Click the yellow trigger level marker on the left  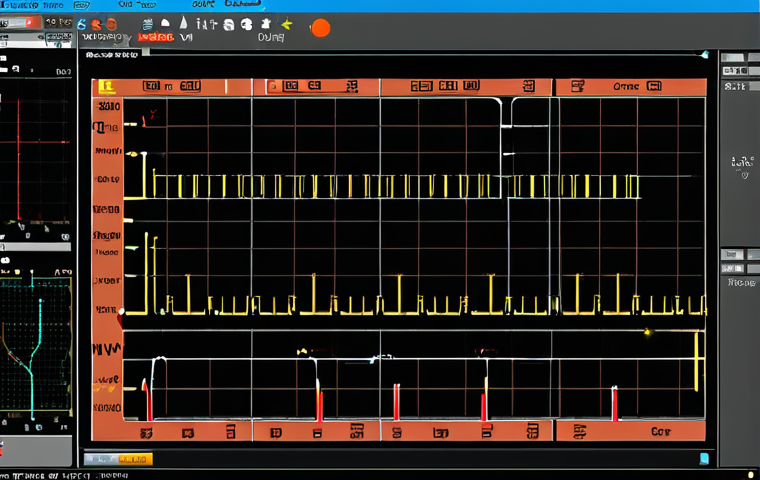click(x=132, y=154)
